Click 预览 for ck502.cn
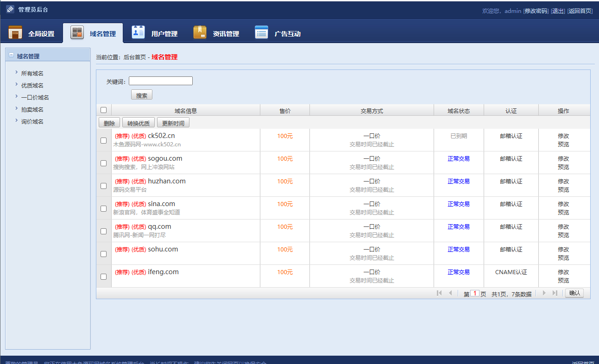599x364 pixels. pyautogui.click(x=563, y=144)
